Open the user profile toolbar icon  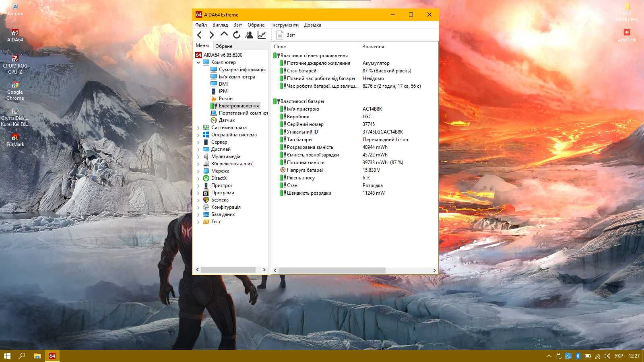(x=249, y=35)
